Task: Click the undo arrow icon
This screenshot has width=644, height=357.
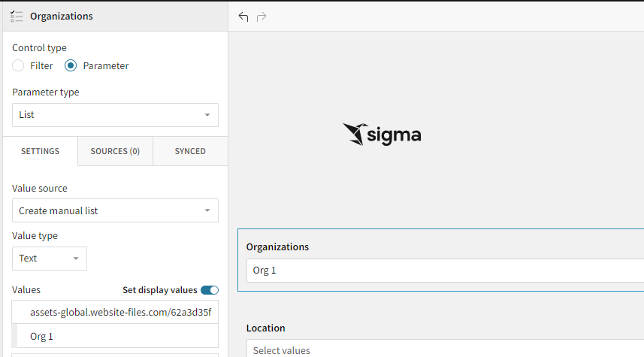Action: pos(243,17)
